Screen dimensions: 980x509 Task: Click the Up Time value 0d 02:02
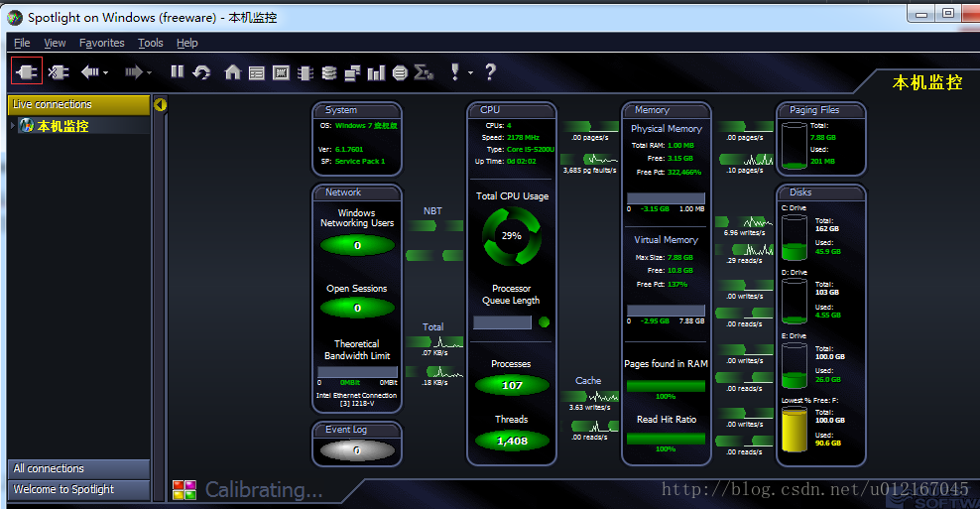pyautogui.click(x=522, y=162)
